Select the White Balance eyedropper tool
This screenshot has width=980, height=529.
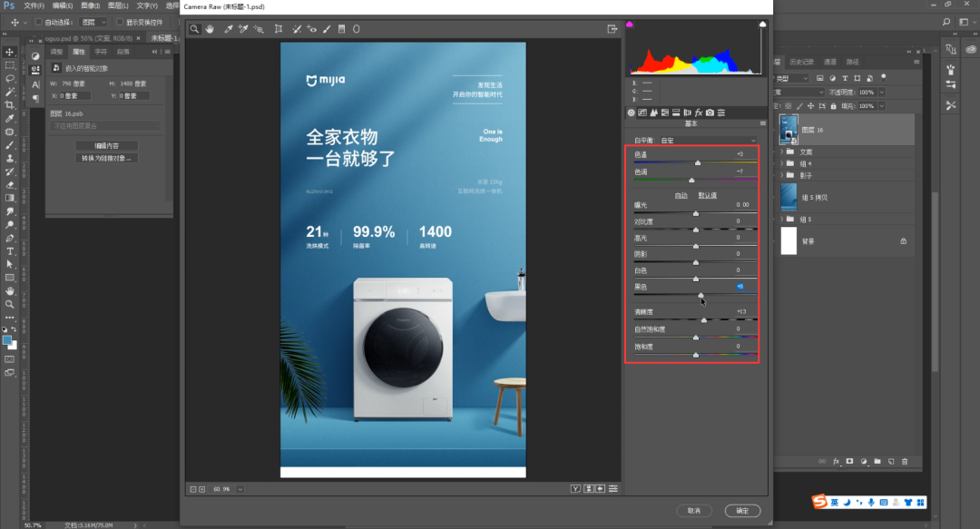[229, 29]
